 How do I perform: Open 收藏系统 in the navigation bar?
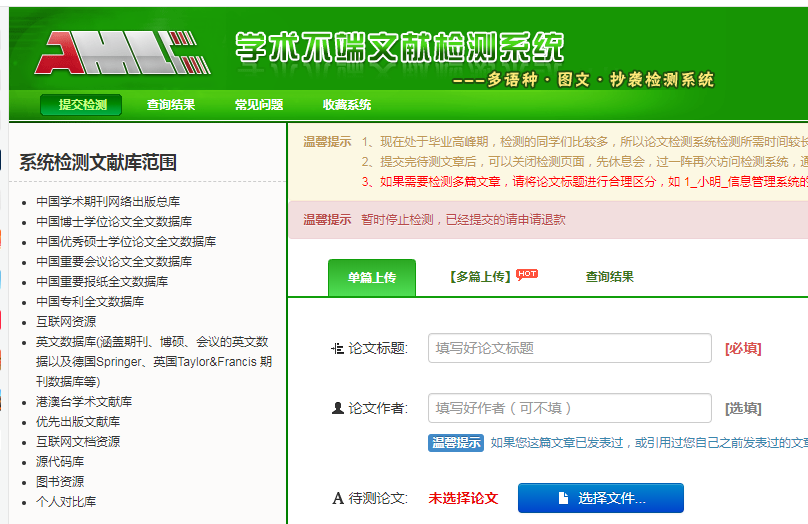347,105
